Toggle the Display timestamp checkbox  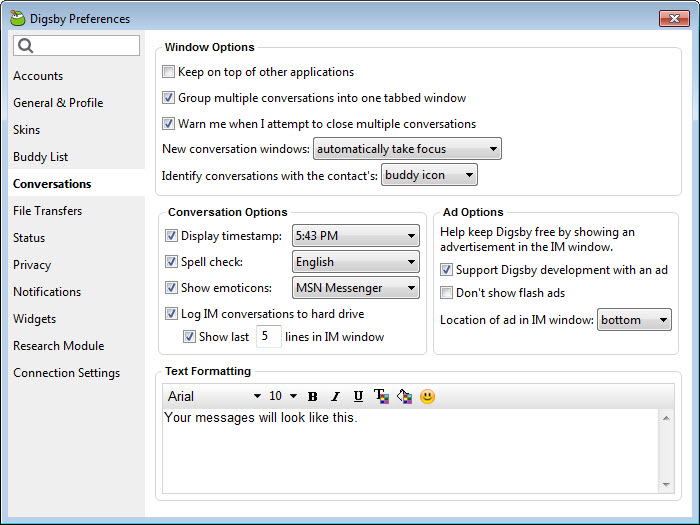(171, 236)
